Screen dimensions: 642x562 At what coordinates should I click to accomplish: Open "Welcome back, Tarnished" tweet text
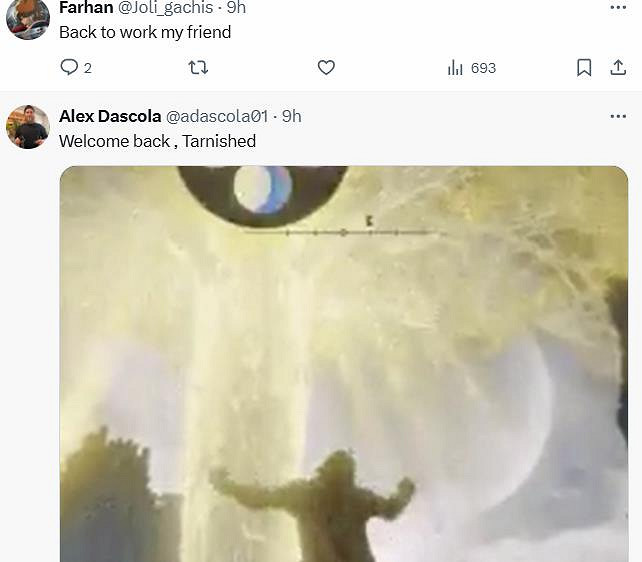[x=158, y=141]
